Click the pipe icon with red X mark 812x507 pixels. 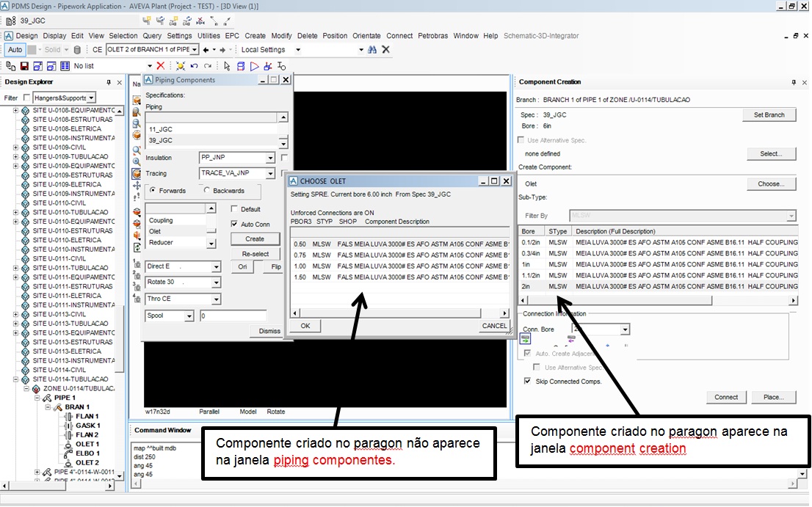coord(200,21)
